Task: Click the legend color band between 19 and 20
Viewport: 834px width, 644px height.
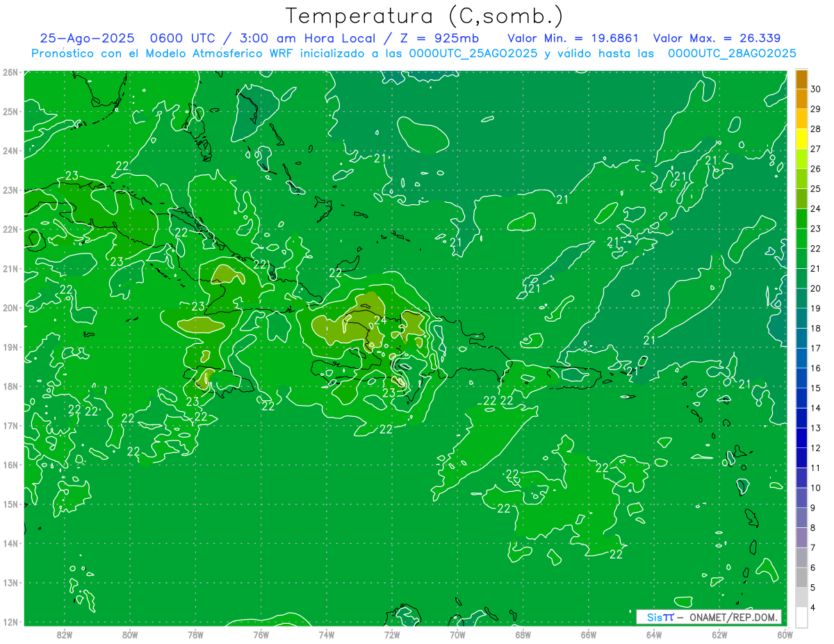Action: point(801,298)
